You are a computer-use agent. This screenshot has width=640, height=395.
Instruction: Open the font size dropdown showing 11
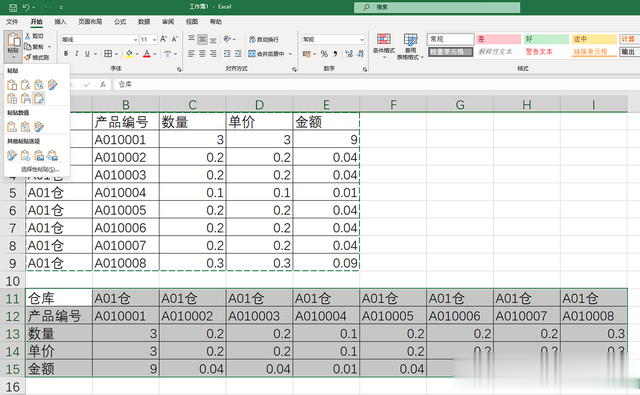[155, 40]
